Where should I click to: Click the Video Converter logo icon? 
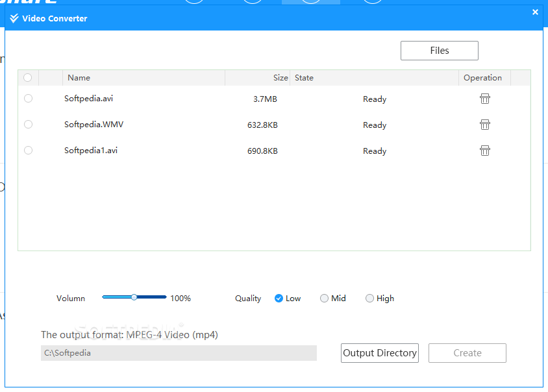point(14,18)
